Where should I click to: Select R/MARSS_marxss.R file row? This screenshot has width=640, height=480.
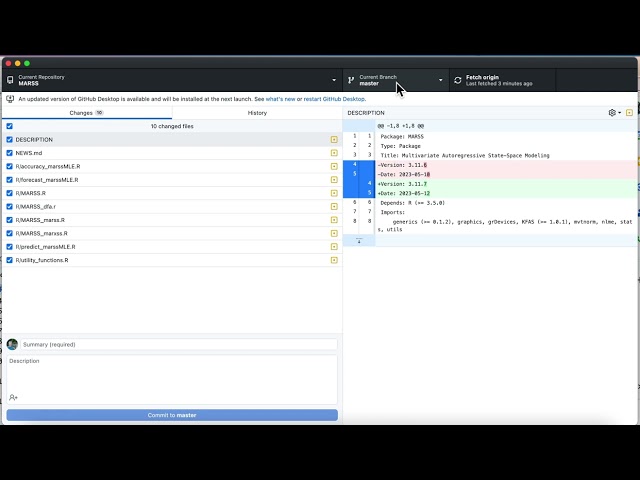[172, 233]
